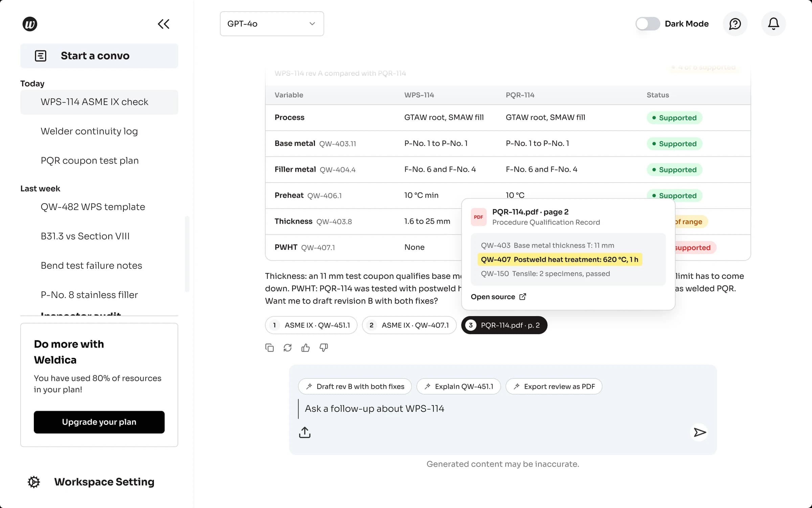Click the Weldica logo icon

pyautogui.click(x=30, y=24)
